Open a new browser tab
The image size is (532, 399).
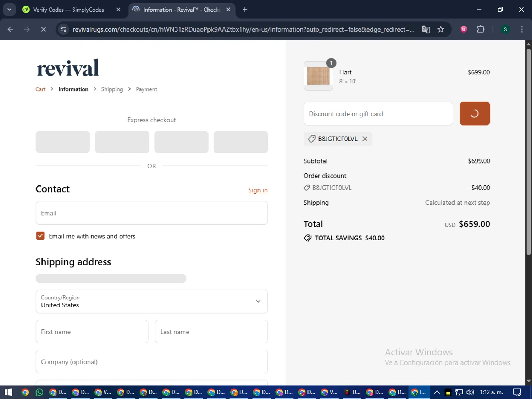point(245,10)
